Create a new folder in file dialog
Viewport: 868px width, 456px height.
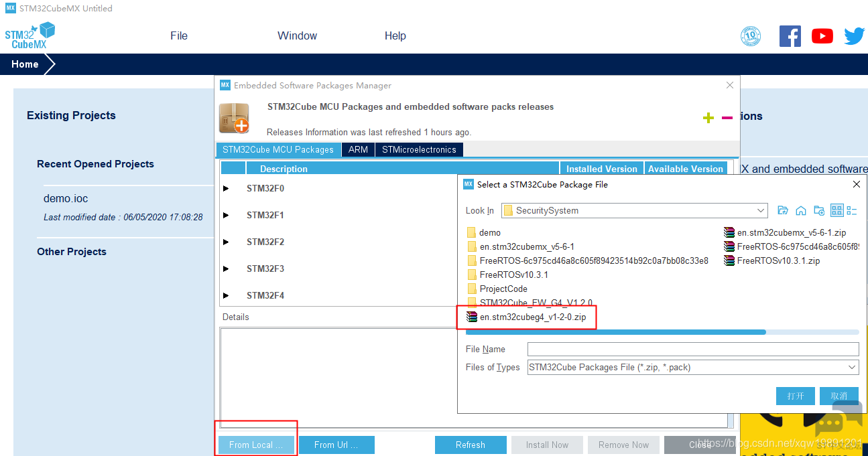(818, 210)
